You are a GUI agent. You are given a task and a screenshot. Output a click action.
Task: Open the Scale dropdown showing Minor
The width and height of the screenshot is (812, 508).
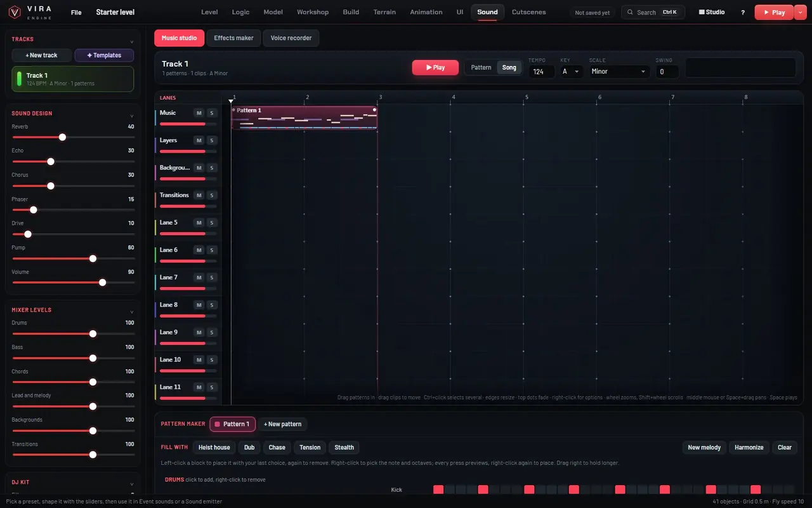[x=619, y=72]
